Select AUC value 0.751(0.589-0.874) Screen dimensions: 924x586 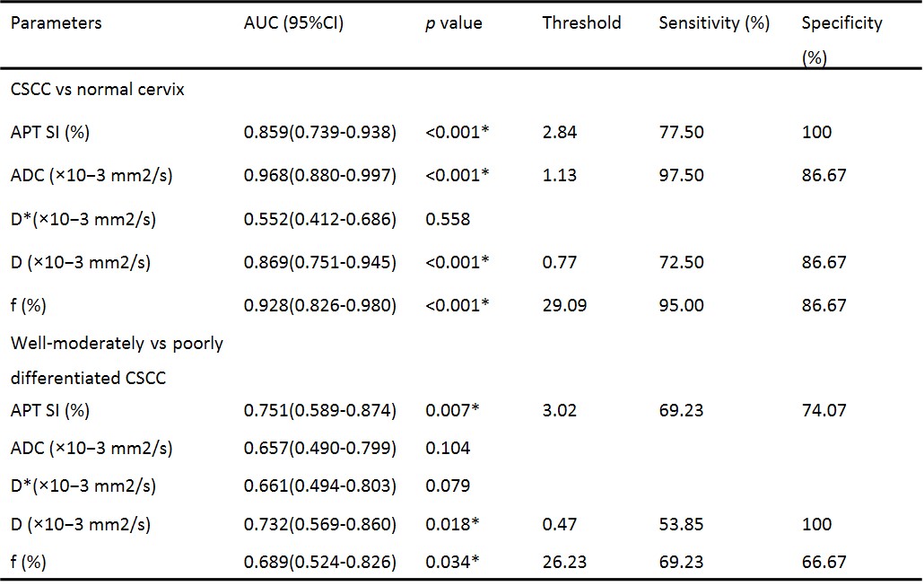pyautogui.click(x=320, y=411)
